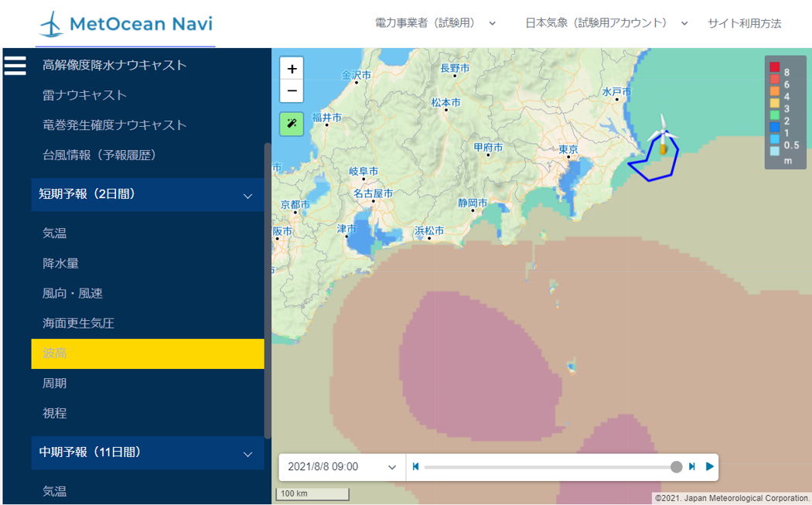Click the MetOcean Navi logo
Image resolution: width=812 pixels, height=505 pixels.
point(126,24)
